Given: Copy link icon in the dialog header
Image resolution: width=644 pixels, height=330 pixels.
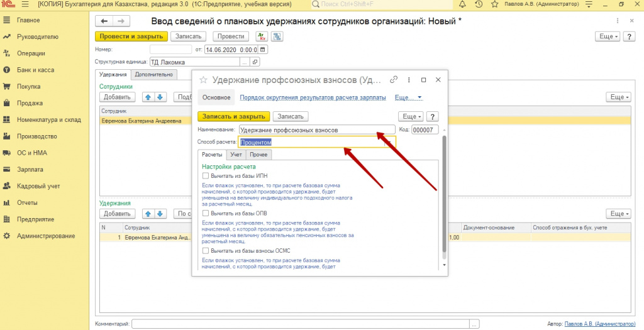Looking at the screenshot, I should pyautogui.click(x=394, y=80).
